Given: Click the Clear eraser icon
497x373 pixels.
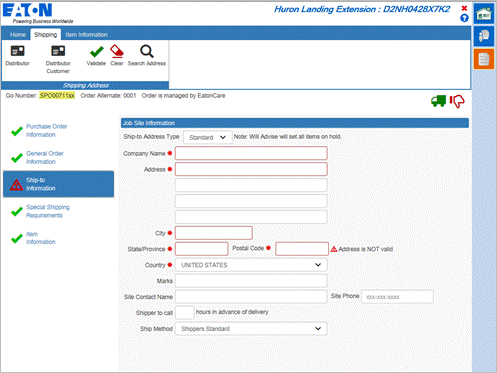Looking at the screenshot, I should click(x=117, y=51).
